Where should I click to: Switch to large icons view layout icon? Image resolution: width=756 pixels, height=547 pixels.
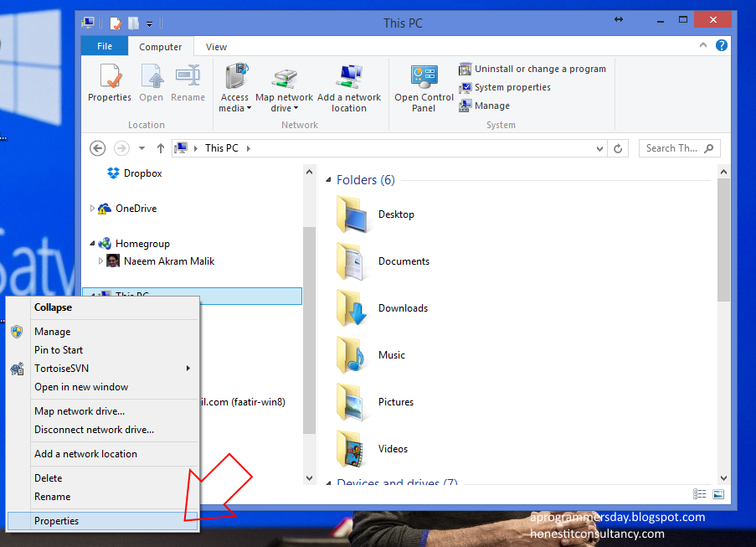coord(718,494)
